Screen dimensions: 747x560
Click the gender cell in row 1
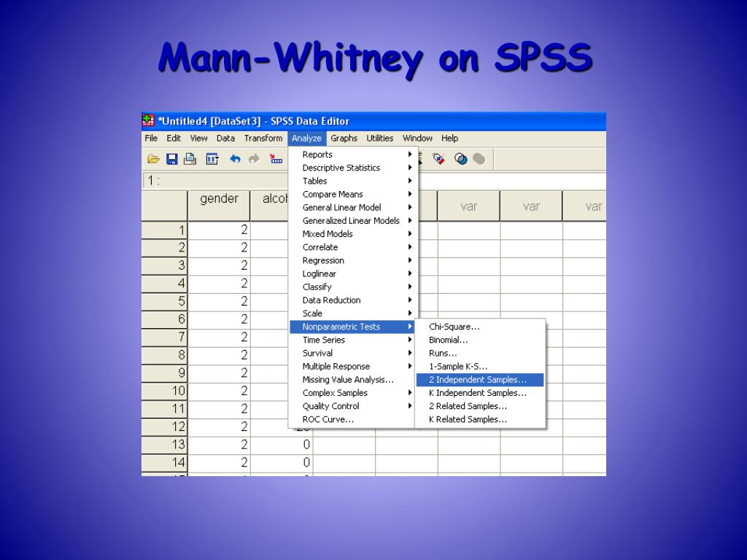tap(219, 230)
